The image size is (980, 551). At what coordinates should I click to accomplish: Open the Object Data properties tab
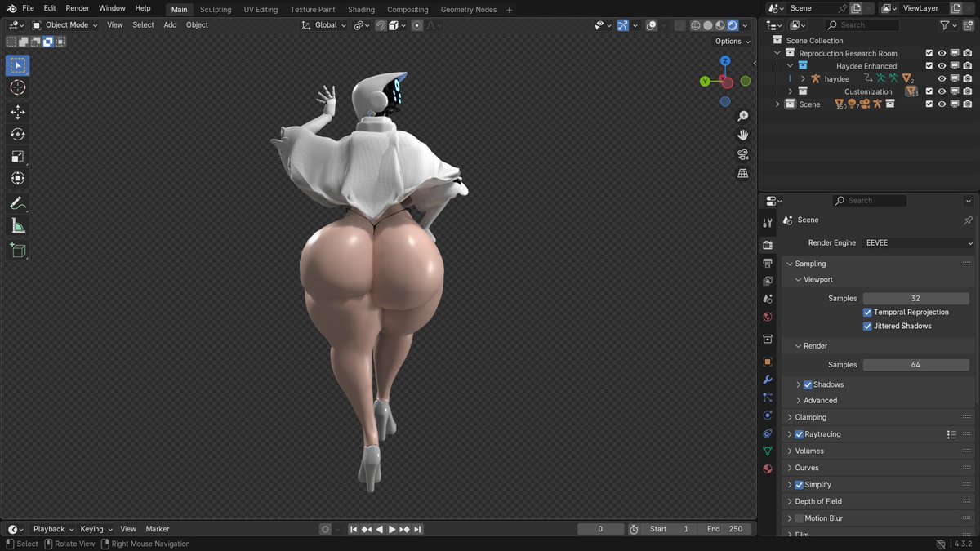(768, 451)
